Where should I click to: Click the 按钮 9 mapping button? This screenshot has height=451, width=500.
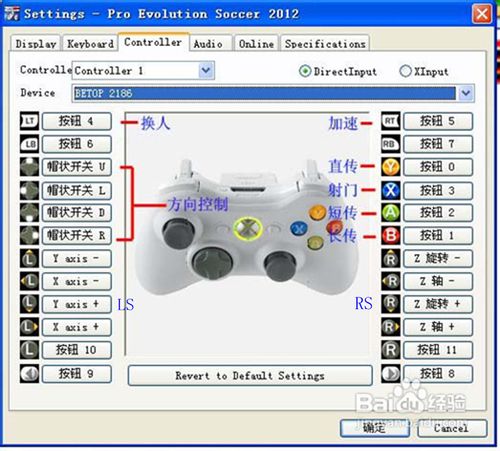pyautogui.click(x=77, y=374)
